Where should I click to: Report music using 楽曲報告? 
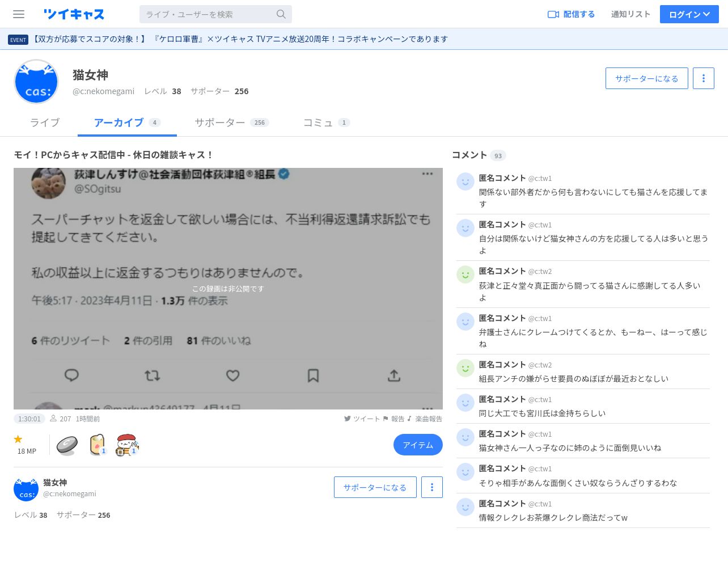425,419
